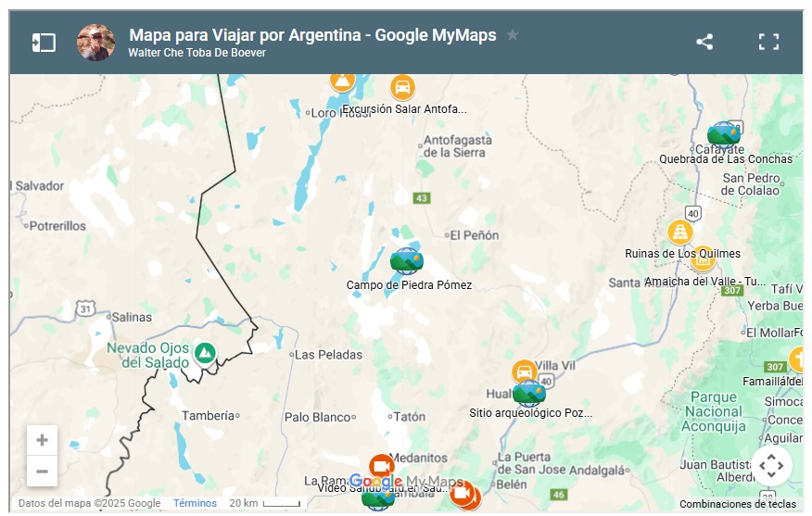812x516 pixels.
Task: Click the Ruinas de Los Quilmes label
Action: [682, 254]
